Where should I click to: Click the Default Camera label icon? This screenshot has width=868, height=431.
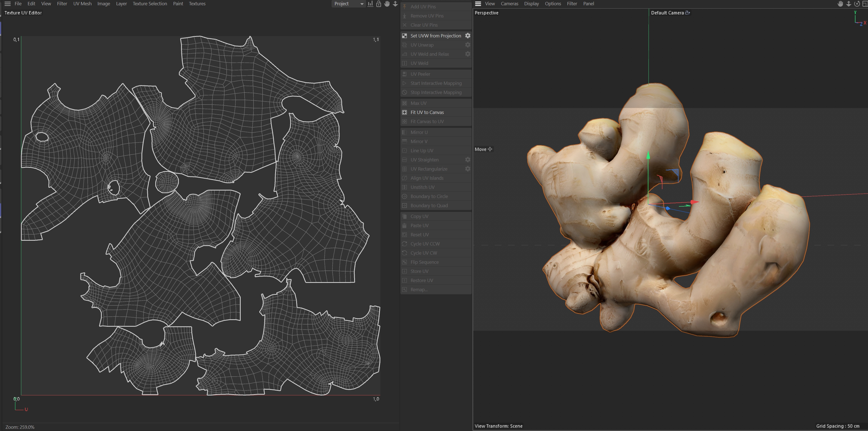coord(687,13)
